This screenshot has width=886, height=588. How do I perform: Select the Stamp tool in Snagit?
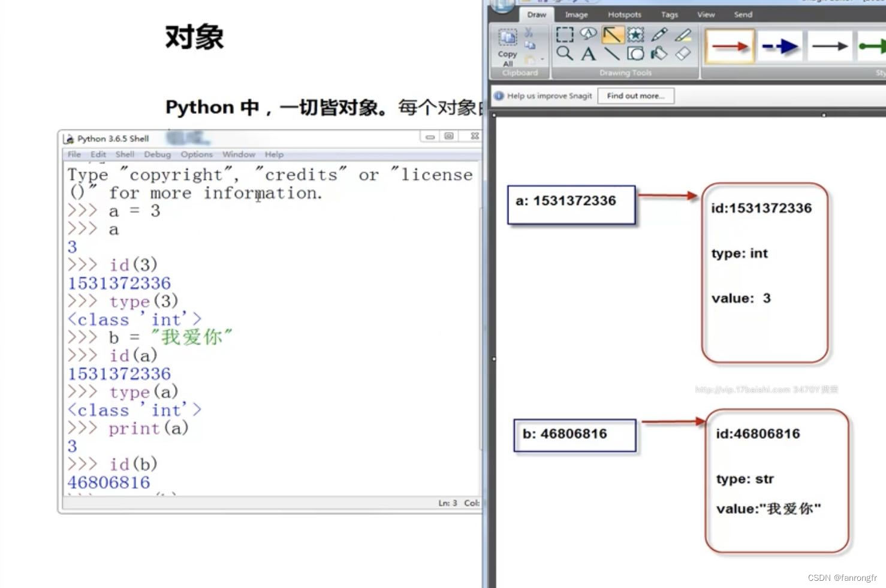tap(635, 35)
